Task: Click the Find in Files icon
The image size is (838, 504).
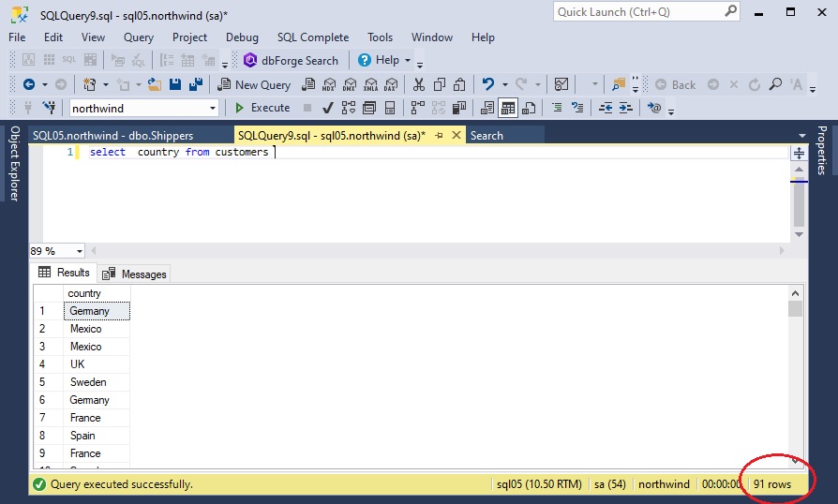Action: (x=619, y=84)
